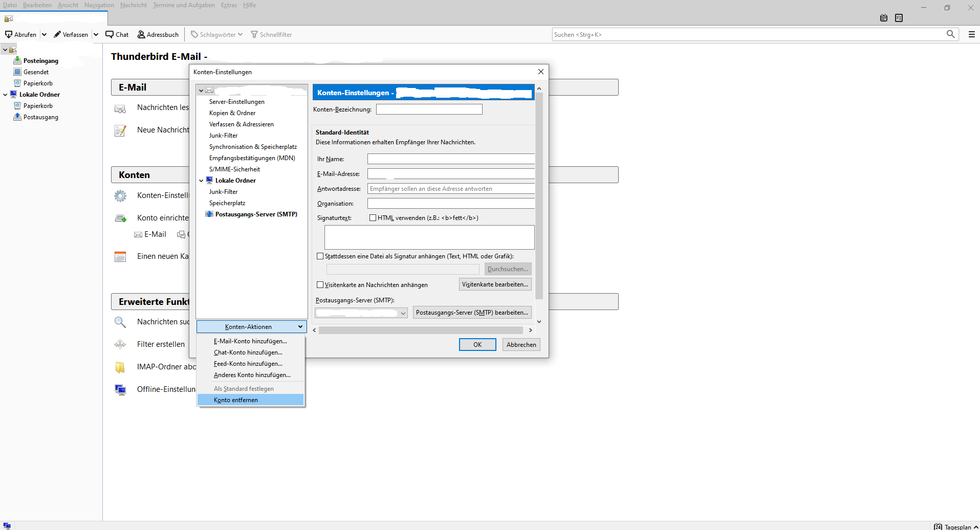The width and height of the screenshot is (980, 530).
Task: Click the Abbrechen button
Action: 521,345
